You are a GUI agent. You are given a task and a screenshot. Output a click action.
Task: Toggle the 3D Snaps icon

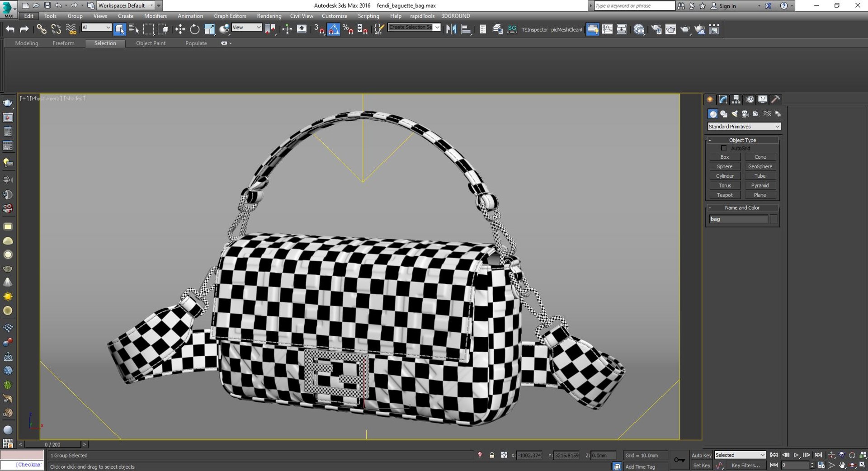pos(319,29)
